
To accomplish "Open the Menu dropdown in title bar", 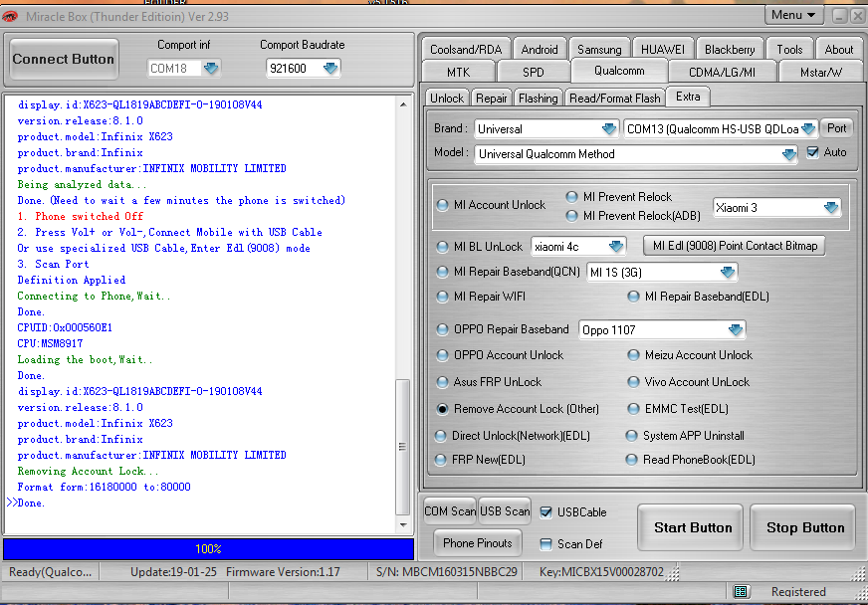I will tap(793, 15).
